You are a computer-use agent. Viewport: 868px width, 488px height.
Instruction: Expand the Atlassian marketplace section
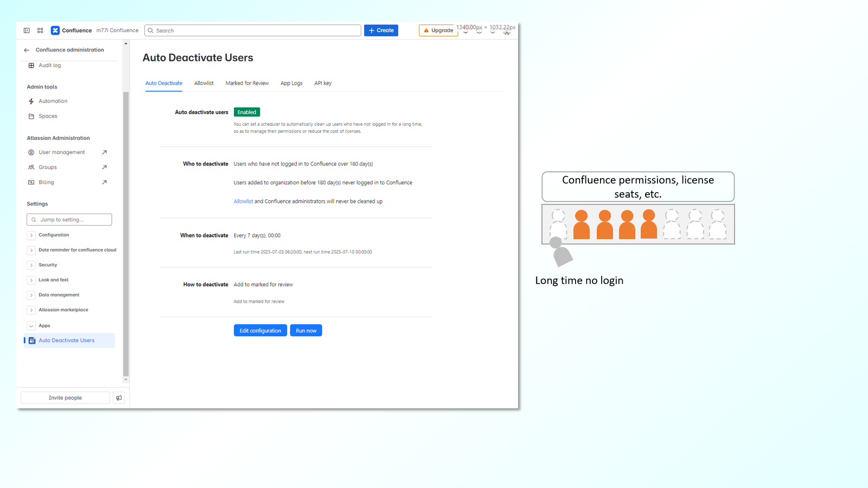click(31, 310)
